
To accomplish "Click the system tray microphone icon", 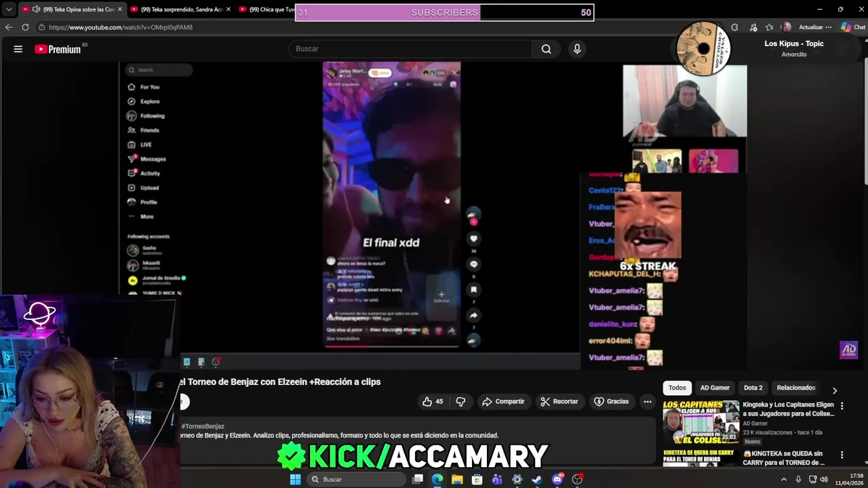I will click(x=798, y=479).
